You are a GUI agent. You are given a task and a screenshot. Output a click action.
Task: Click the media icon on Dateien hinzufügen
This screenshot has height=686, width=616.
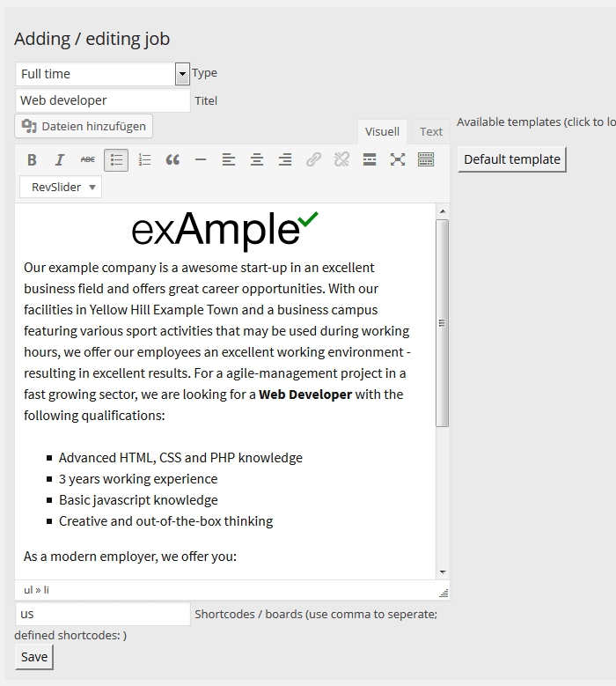(x=29, y=126)
